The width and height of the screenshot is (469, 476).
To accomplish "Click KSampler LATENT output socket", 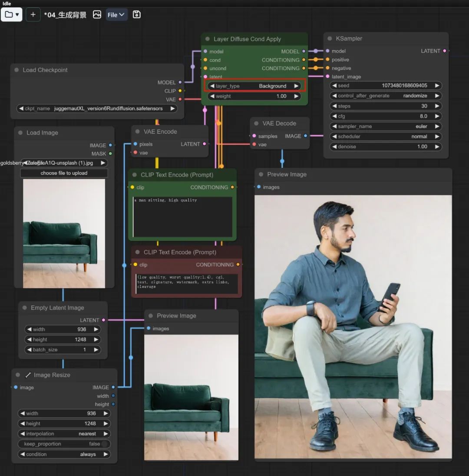I will pos(444,51).
